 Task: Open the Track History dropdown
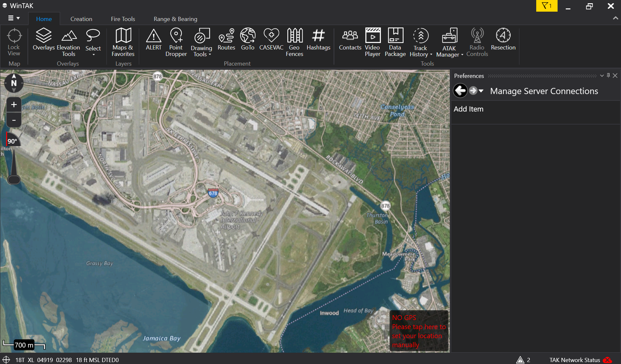[x=421, y=42]
